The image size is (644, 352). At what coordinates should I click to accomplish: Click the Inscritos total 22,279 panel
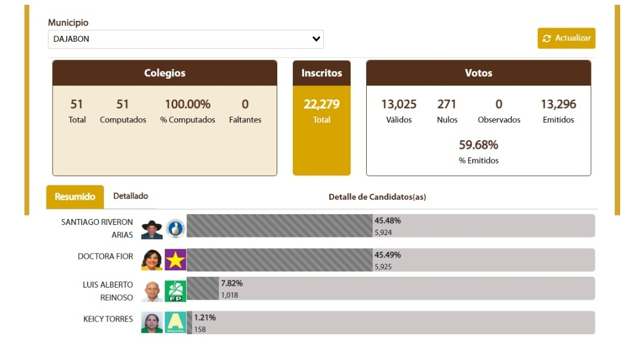[x=321, y=118]
